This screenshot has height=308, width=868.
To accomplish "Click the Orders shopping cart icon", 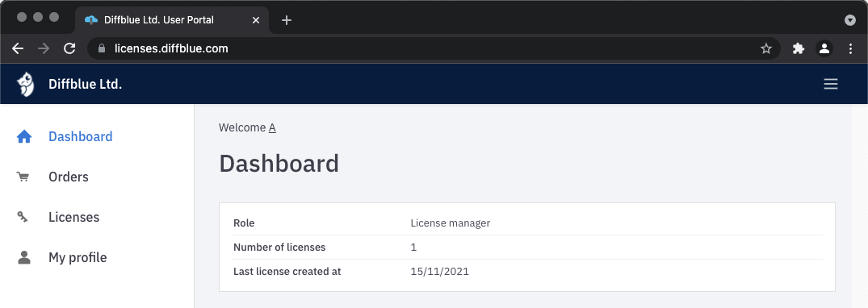I will 23,177.
